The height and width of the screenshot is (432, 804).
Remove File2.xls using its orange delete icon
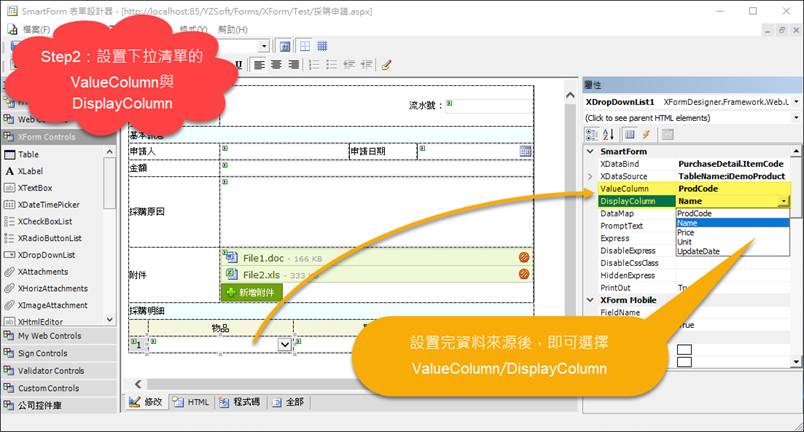(x=524, y=274)
